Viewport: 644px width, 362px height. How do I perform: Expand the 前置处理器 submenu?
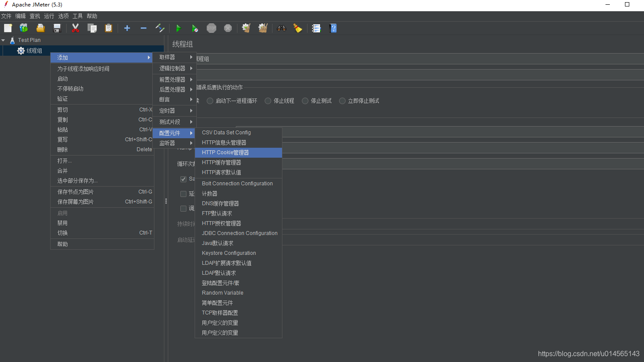pos(174,79)
